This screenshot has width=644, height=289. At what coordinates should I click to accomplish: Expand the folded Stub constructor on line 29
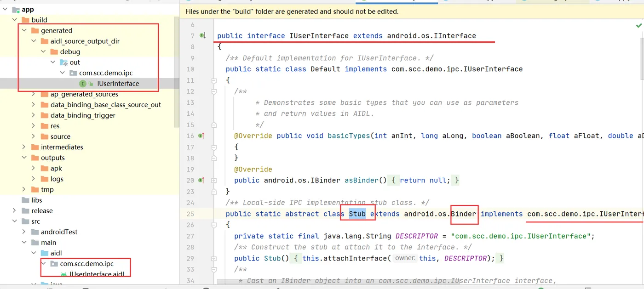(x=214, y=259)
